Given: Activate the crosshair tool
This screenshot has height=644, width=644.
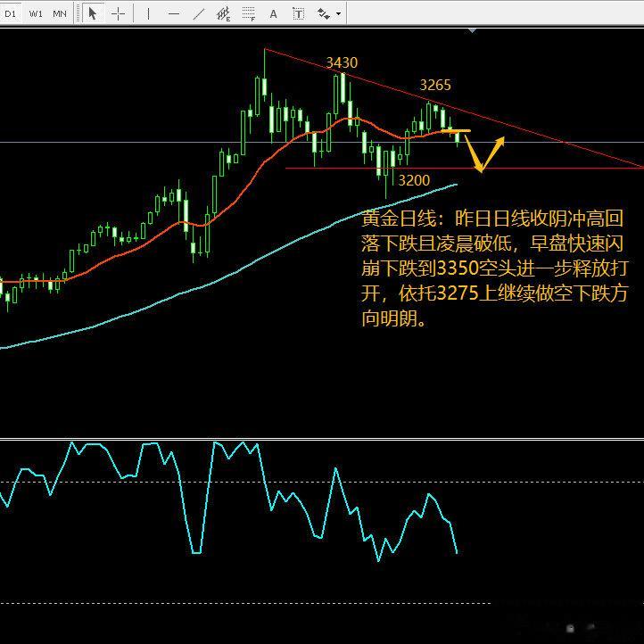Looking at the screenshot, I should [x=119, y=14].
